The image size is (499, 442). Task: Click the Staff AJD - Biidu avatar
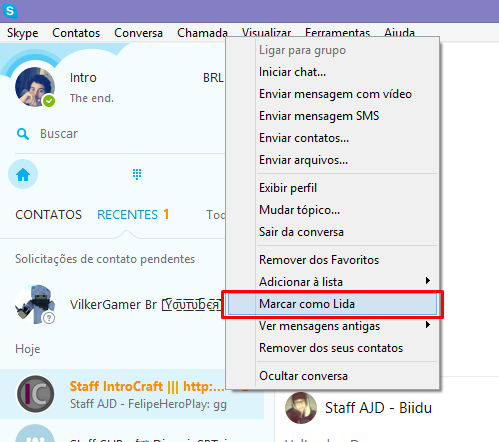coord(301,408)
